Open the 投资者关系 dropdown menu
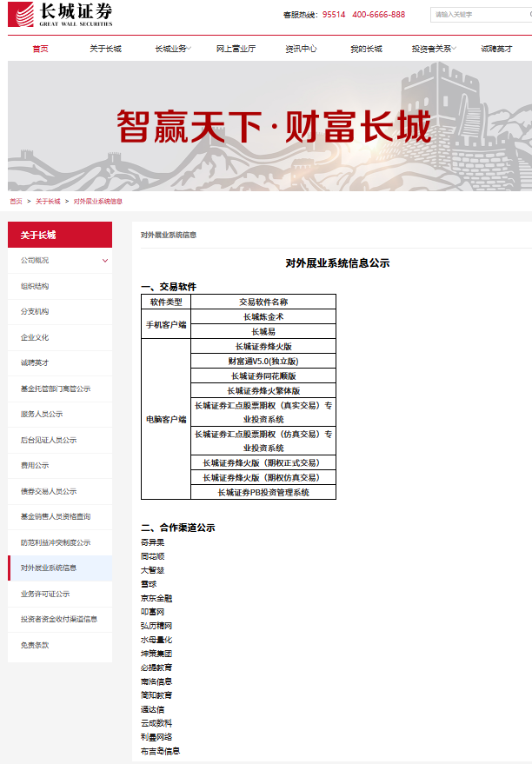The width and height of the screenshot is (532, 764). [x=434, y=49]
